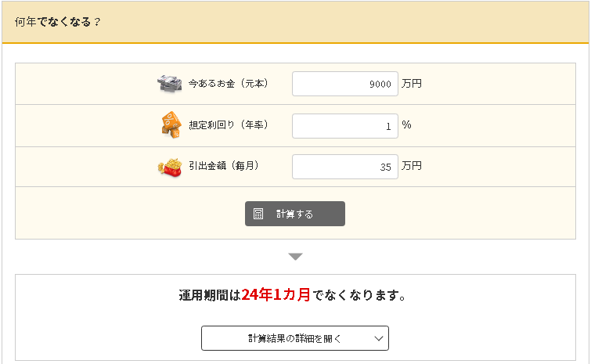The image size is (591, 364).
Task: Click the 万円 unit beside the 9000 field
Action: click(x=412, y=84)
